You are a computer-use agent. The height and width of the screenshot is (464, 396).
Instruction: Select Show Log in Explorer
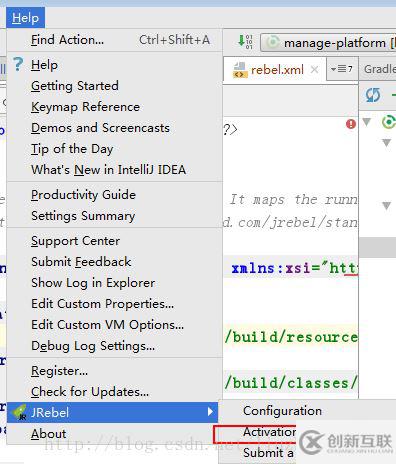[x=114, y=283]
